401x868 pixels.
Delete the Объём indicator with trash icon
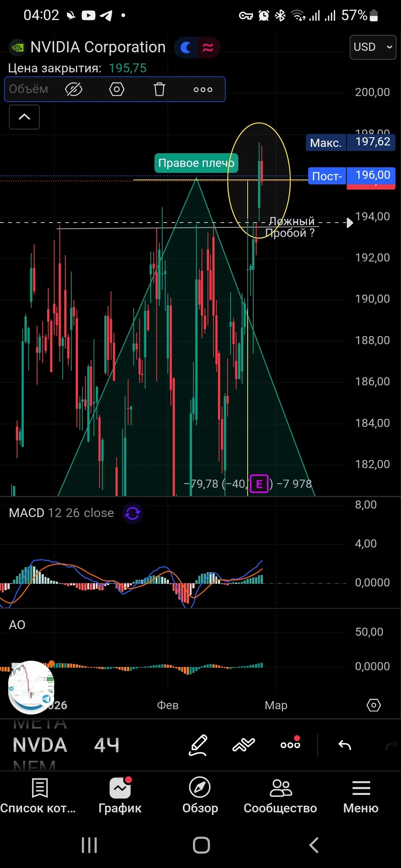159,89
